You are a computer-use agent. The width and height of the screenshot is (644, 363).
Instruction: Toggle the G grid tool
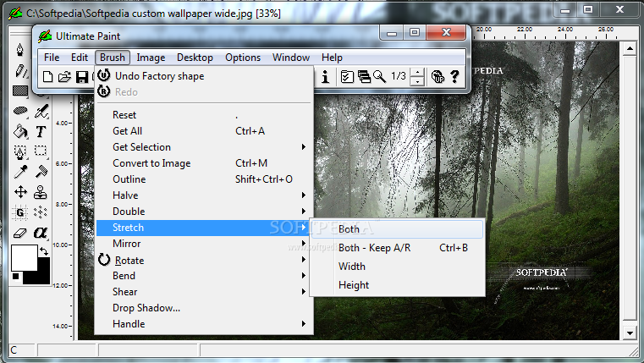(20, 212)
